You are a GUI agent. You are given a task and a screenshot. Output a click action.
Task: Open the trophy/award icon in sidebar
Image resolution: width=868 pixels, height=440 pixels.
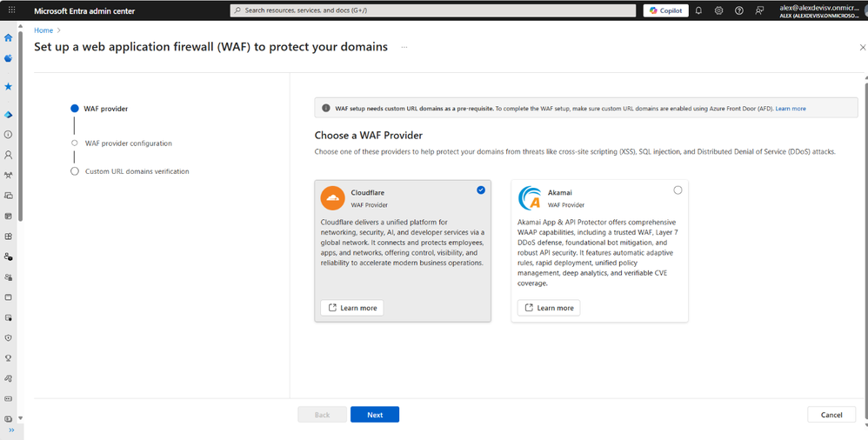(9, 358)
